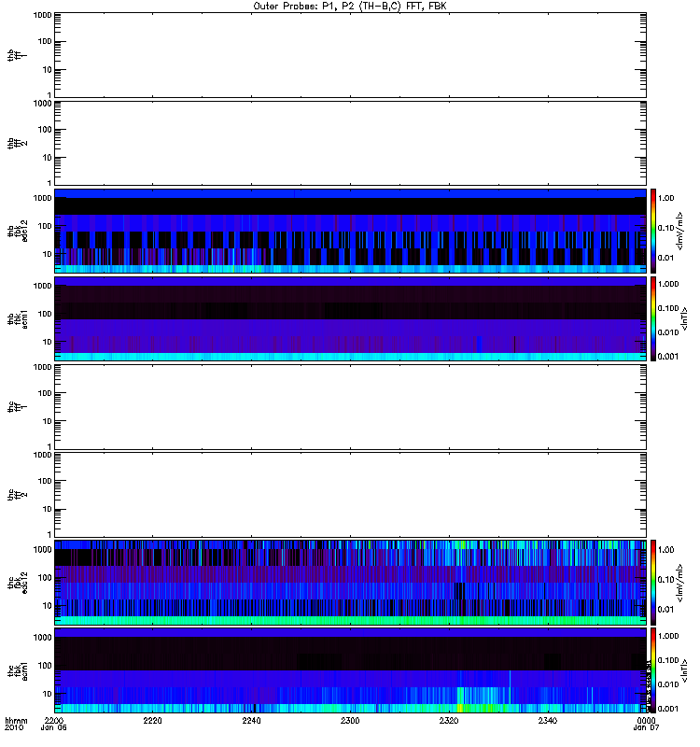This screenshot has height=747, width=700.
Task: Click the '2340' time axis label
Action: (548, 720)
